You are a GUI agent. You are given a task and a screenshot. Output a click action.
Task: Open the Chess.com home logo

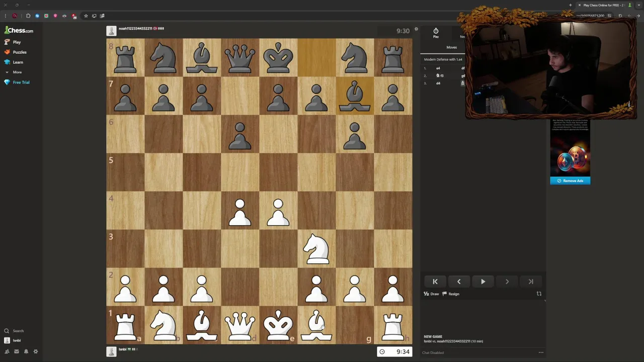pyautogui.click(x=19, y=30)
